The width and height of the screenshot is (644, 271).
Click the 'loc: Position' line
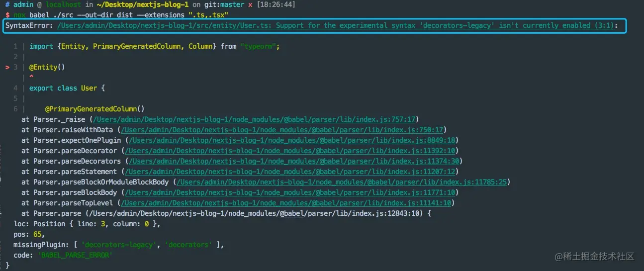coord(87,224)
